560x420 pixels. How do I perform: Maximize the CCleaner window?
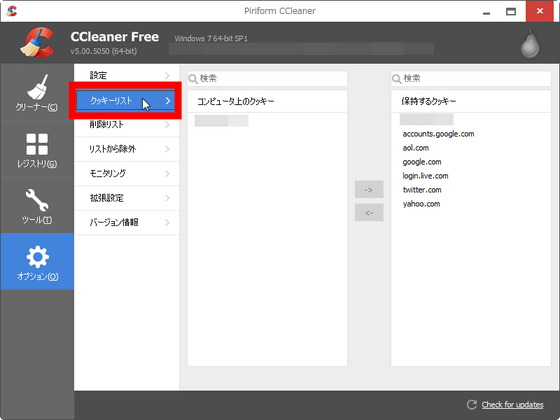click(x=511, y=11)
